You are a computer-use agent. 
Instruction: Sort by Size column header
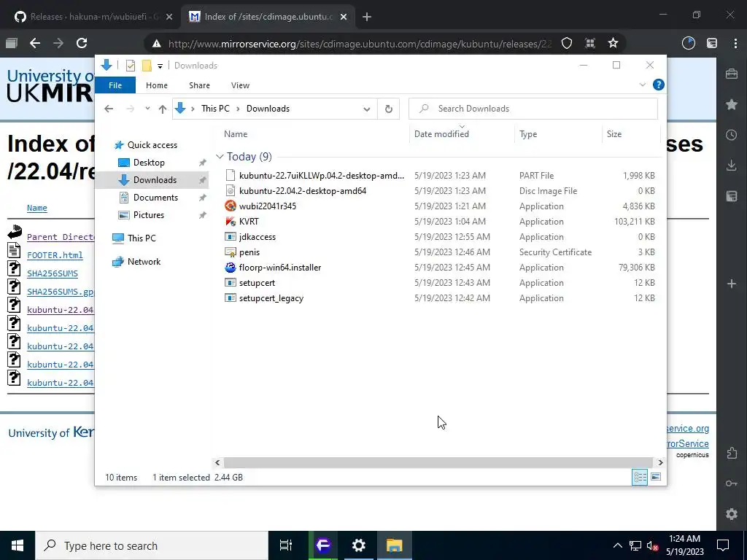click(x=631, y=134)
